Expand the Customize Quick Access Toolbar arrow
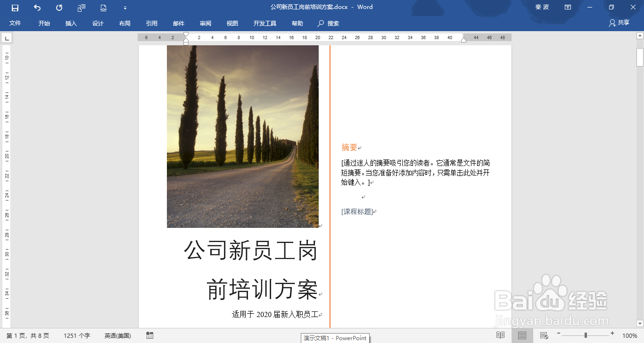 tap(125, 8)
